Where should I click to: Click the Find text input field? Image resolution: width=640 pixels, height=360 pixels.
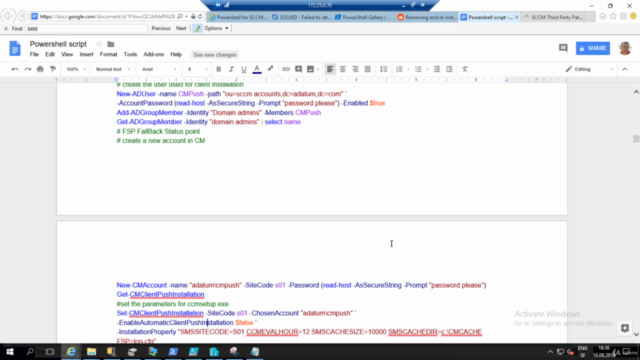pyautogui.click(x=86, y=29)
